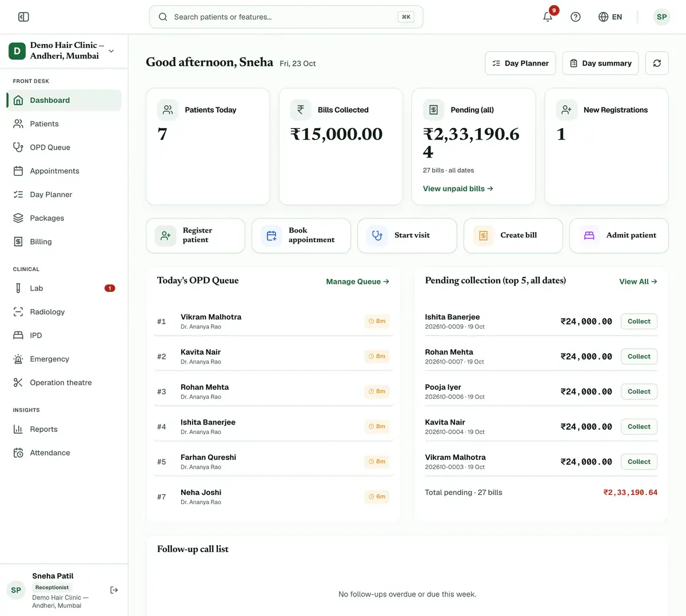Image resolution: width=686 pixels, height=616 pixels.
Task: Click the Bills Collected rupee icon
Action: (301, 110)
